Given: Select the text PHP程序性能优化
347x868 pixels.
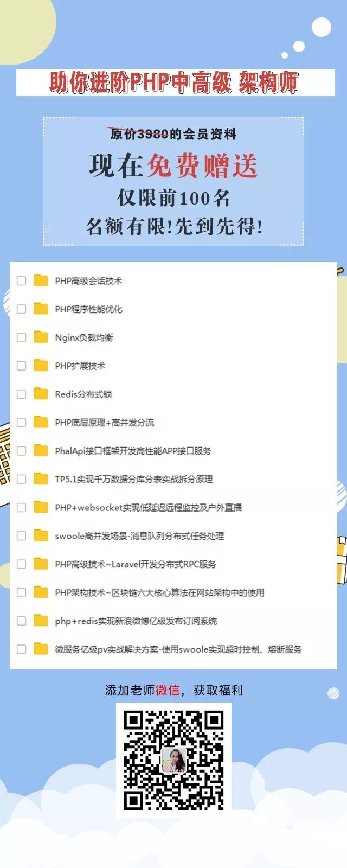Looking at the screenshot, I should pos(88,309).
